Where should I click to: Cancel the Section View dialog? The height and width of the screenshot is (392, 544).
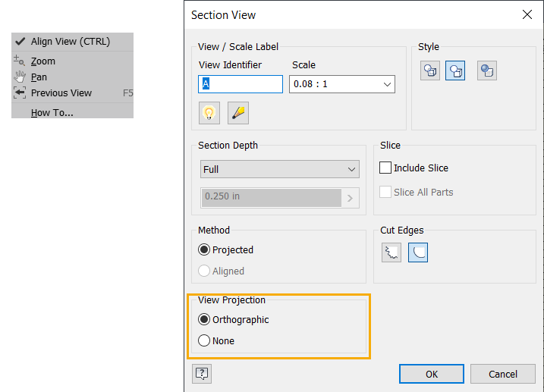pyautogui.click(x=502, y=374)
